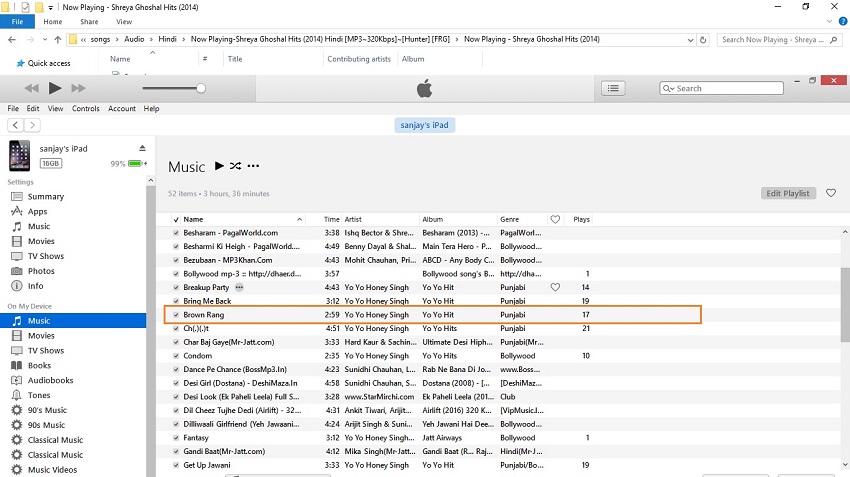Click the Fast-forward/Next track button

point(79,88)
